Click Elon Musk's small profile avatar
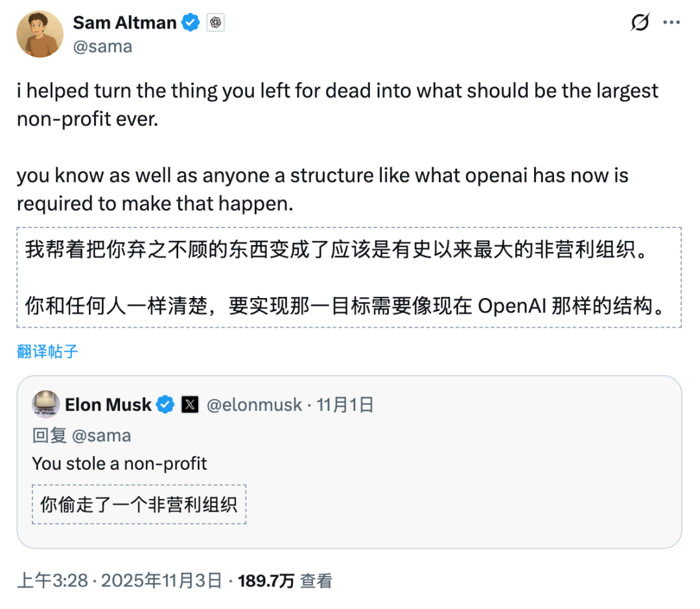The height and width of the screenshot is (609, 700). click(x=46, y=405)
